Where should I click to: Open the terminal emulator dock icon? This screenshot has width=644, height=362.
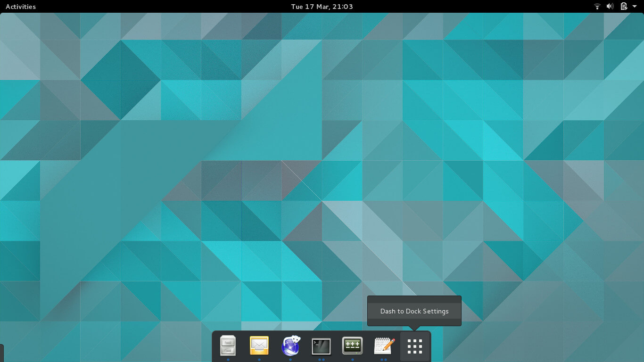click(x=322, y=346)
